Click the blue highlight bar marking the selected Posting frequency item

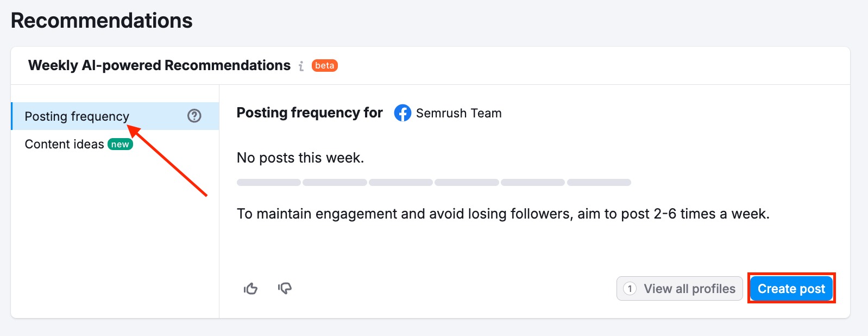coord(12,116)
